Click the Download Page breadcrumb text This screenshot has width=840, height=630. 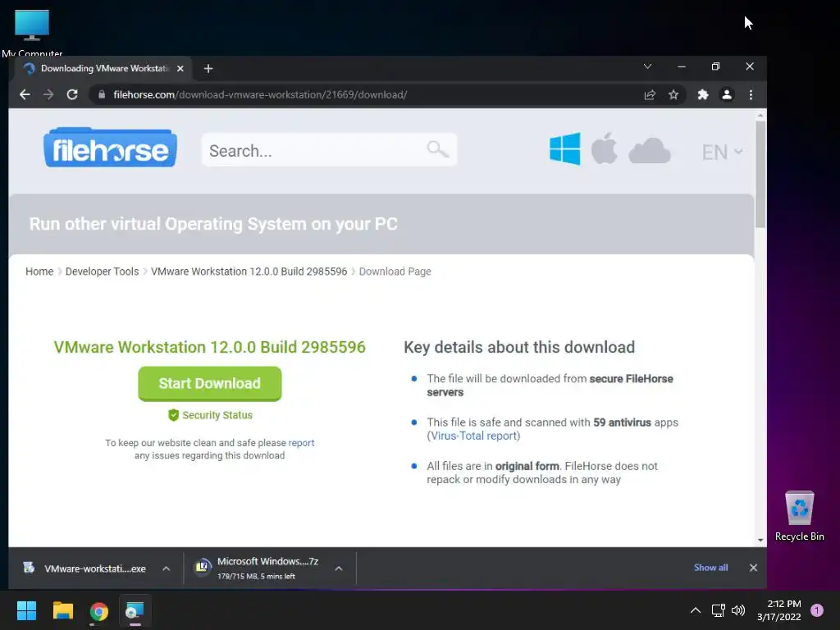pos(395,272)
